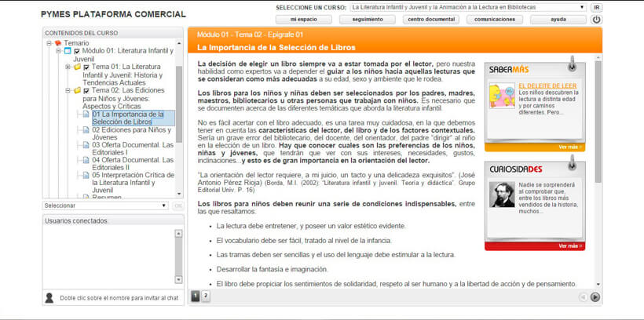Screen dimensions: 644x320
Task: Click page icon for '02 Ediciones para Niños'
Action: click(86, 129)
